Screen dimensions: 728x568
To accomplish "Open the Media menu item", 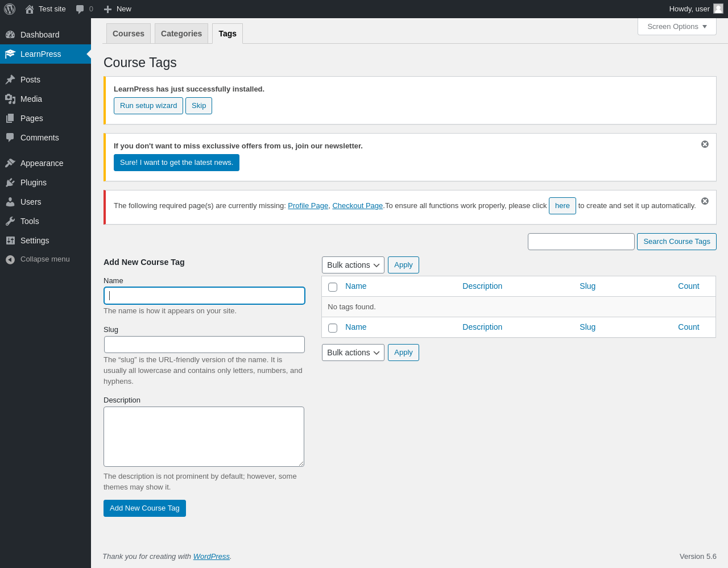I will 45,99.
